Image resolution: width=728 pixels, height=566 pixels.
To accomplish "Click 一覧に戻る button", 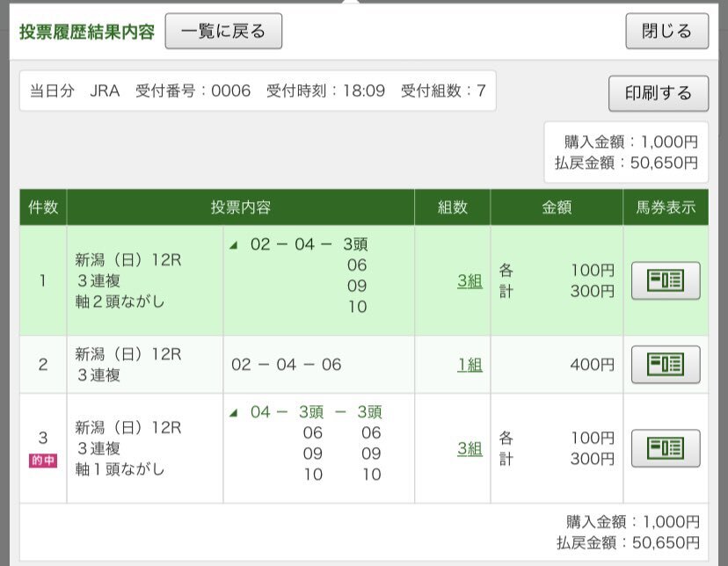I will coord(223,31).
